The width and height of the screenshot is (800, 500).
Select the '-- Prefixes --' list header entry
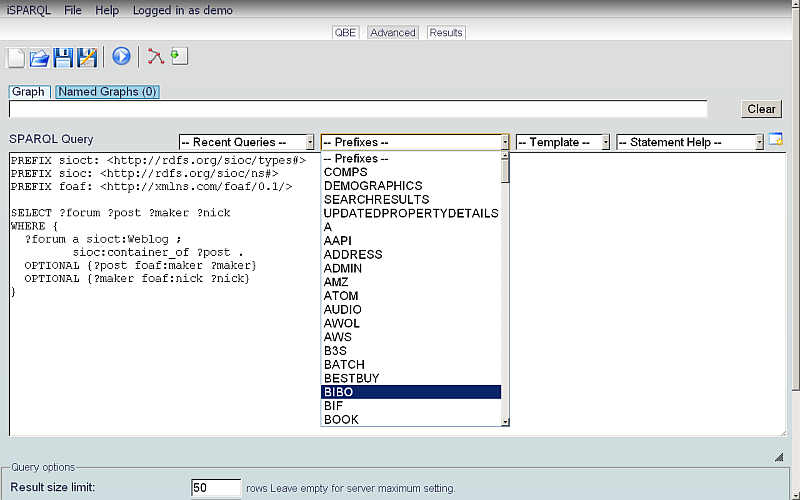(x=411, y=158)
